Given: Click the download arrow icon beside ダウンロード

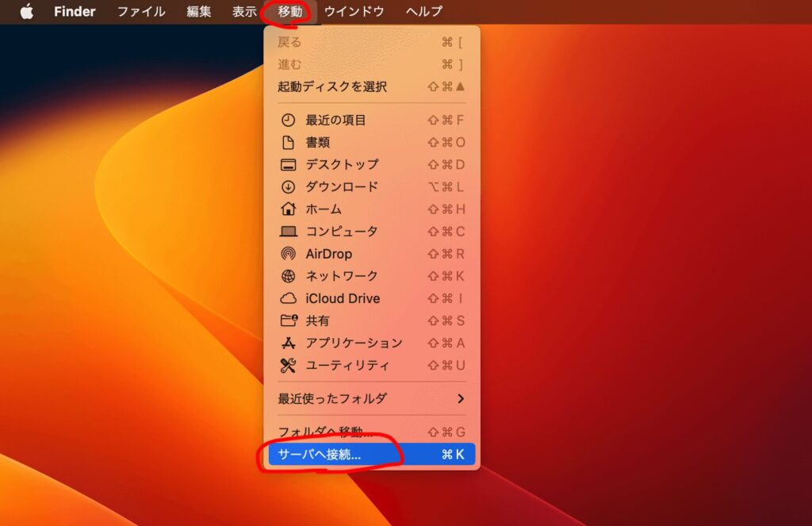Looking at the screenshot, I should pyautogui.click(x=289, y=187).
